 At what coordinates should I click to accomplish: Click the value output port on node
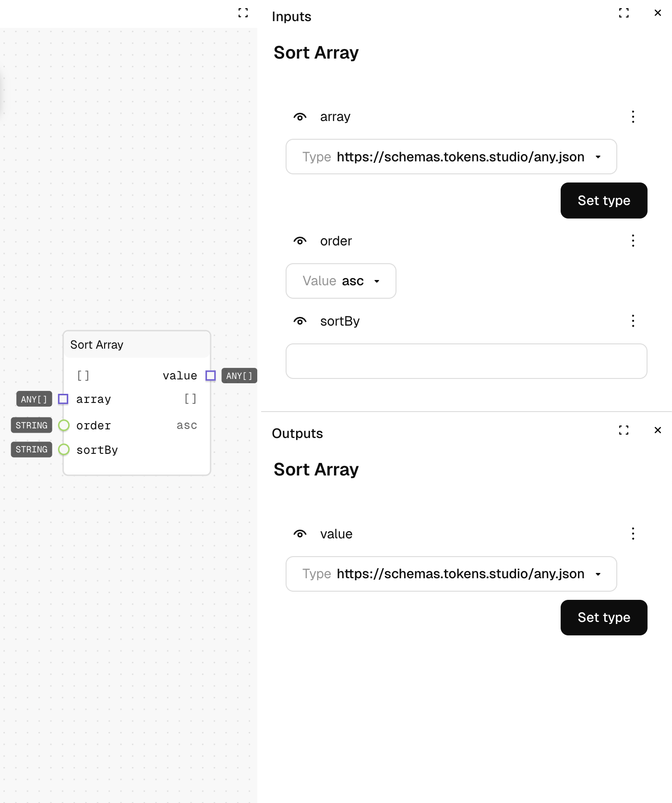[210, 376]
